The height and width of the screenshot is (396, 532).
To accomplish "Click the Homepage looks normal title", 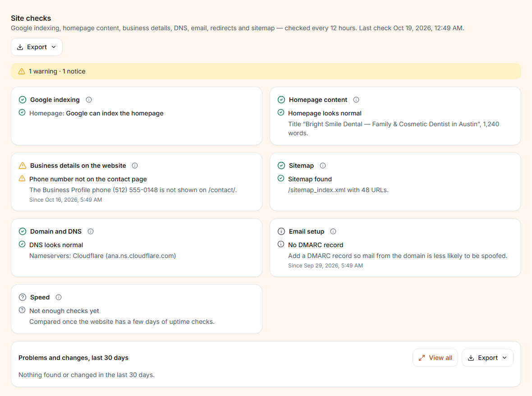I will (325, 113).
